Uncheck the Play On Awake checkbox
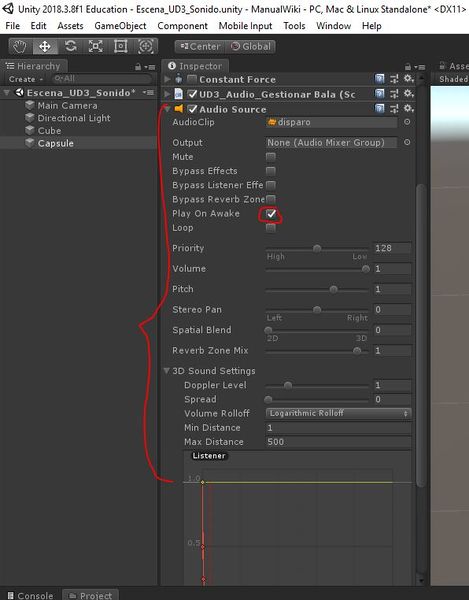Screen dimensions: 469x600 point(271,214)
